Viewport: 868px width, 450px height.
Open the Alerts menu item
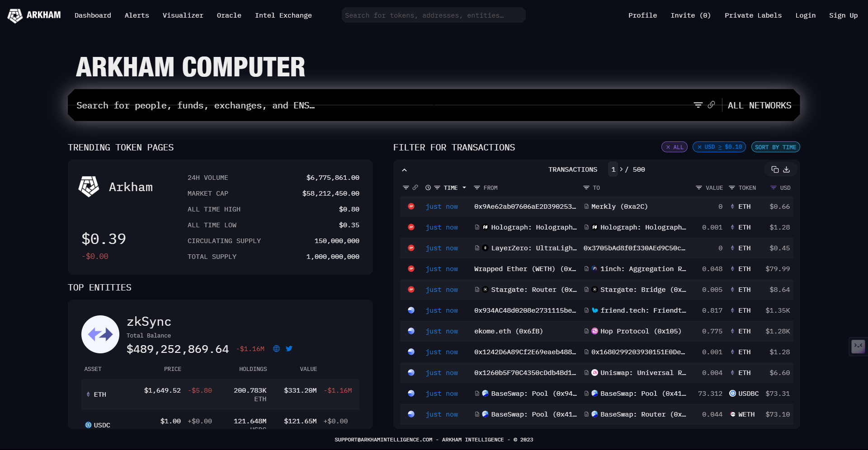pyautogui.click(x=137, y=15)
